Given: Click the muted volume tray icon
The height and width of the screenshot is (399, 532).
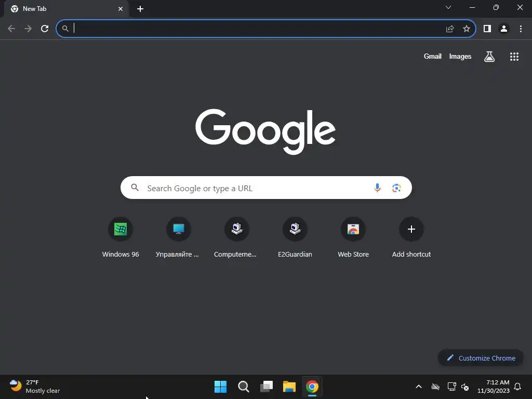Looking at the screenshot, I should [x=465, y=387].
